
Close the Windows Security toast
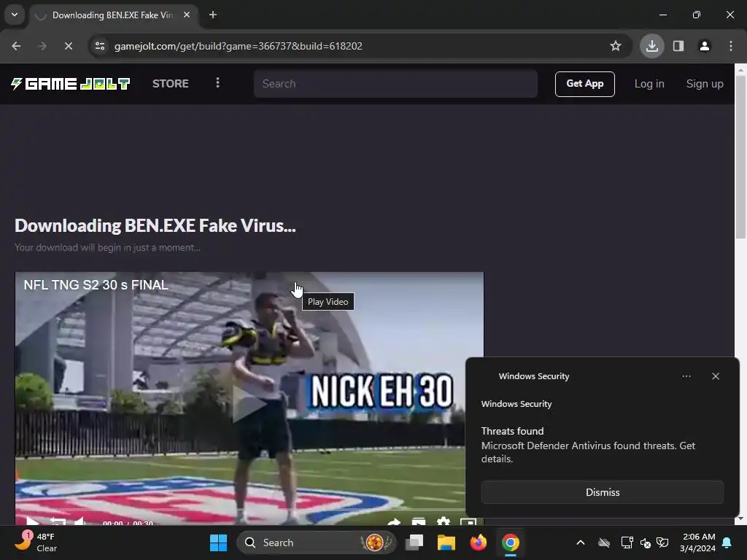coord(716,376)
